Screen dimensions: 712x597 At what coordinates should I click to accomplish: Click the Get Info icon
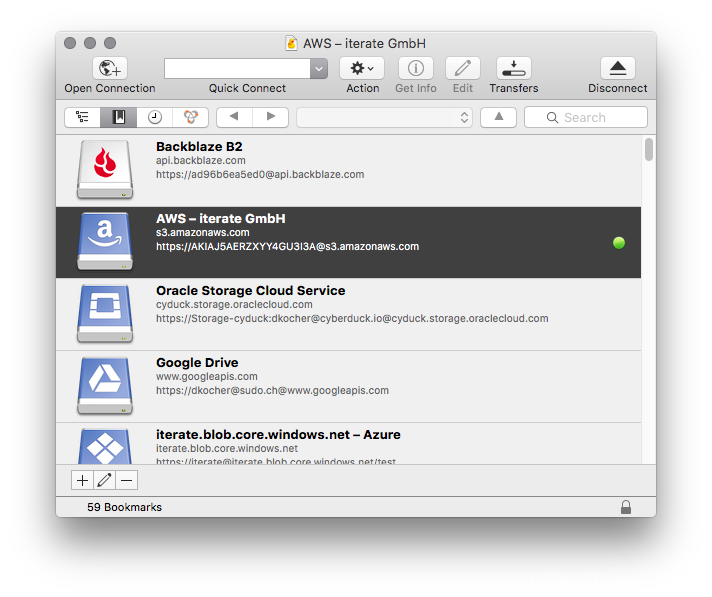tap(415, 68)
